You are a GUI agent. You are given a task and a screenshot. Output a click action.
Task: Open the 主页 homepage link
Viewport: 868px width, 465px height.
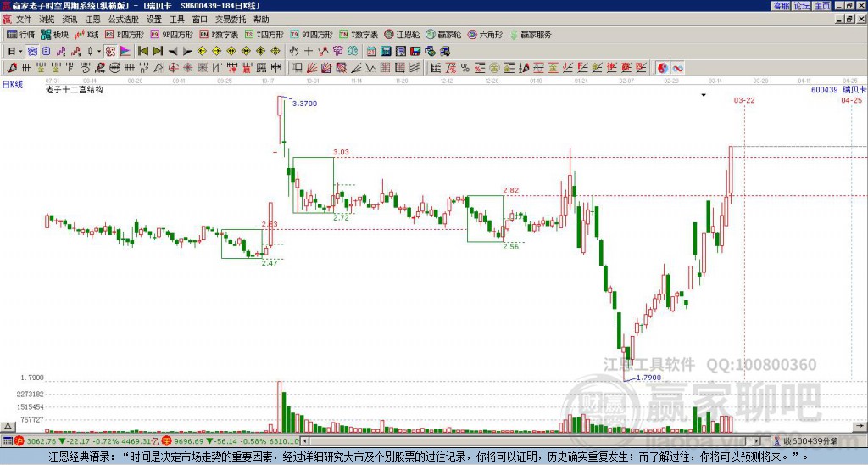[x=822, y=6]
